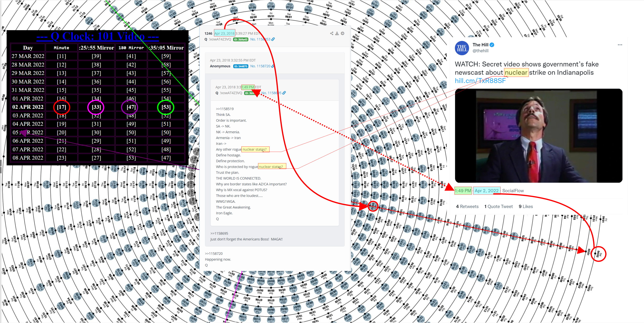
Task: Click the 'THE WORLD IS CONNECTED.' line
Action: click(x=239, y=178)
